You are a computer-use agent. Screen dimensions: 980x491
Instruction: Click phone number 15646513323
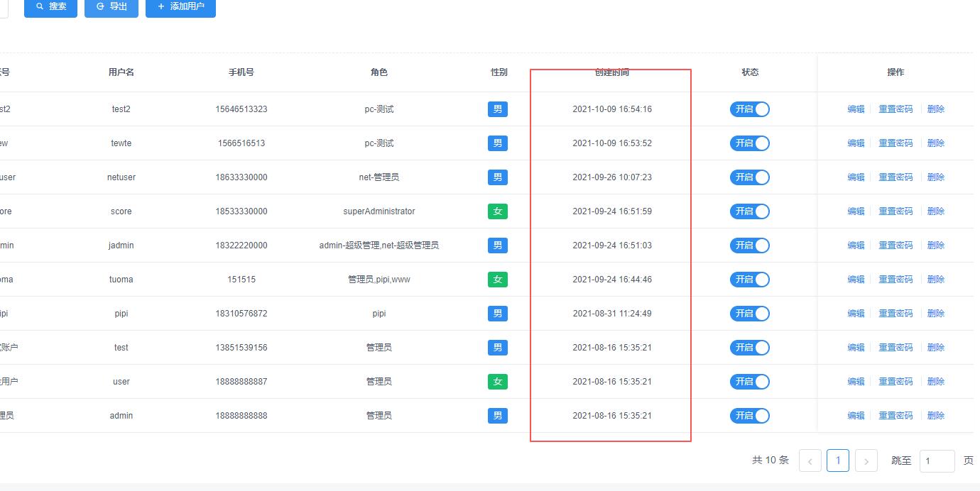(x=241, y=109)
